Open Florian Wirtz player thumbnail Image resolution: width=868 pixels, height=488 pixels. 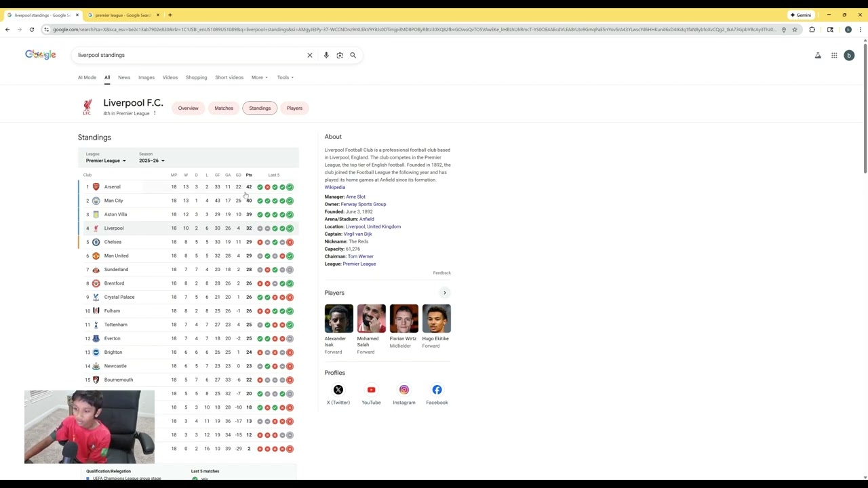[404, 319]
